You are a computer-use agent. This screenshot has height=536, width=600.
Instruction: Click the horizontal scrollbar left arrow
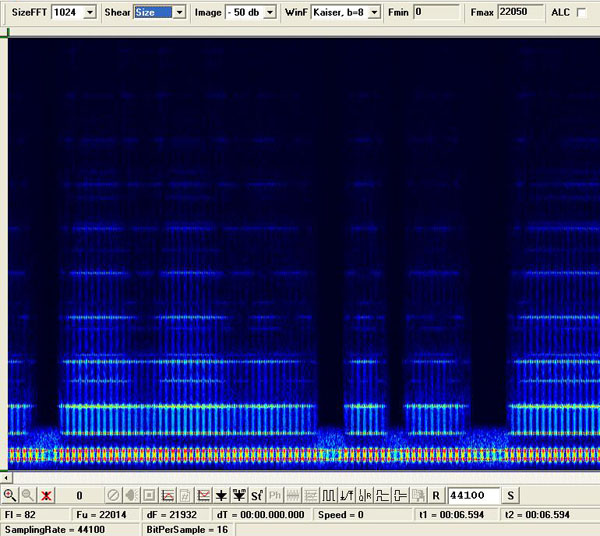6,477
